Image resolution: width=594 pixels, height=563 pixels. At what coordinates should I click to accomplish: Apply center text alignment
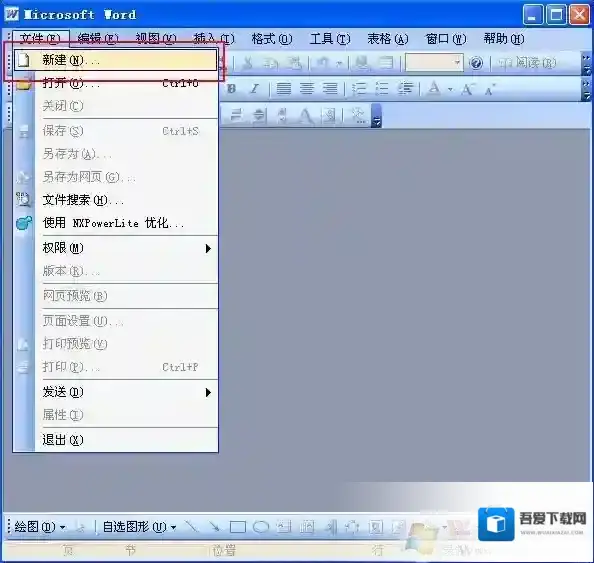(x=307, y=89)
